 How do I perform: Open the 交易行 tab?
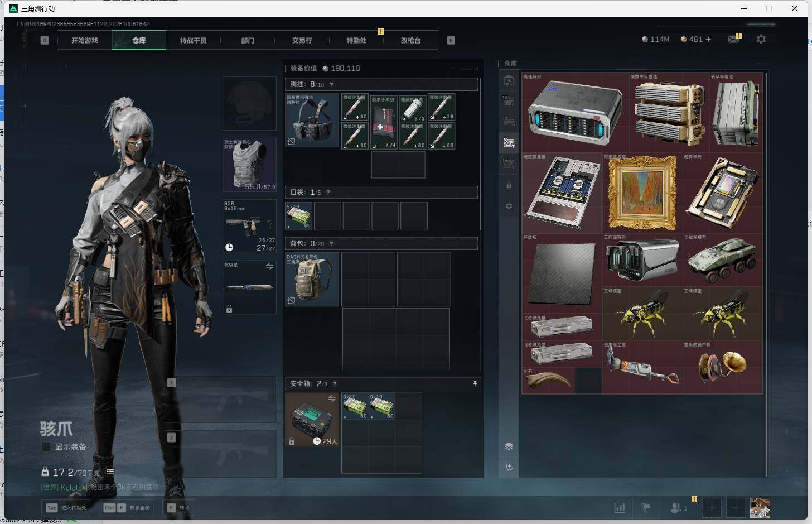tap(302, 40)
